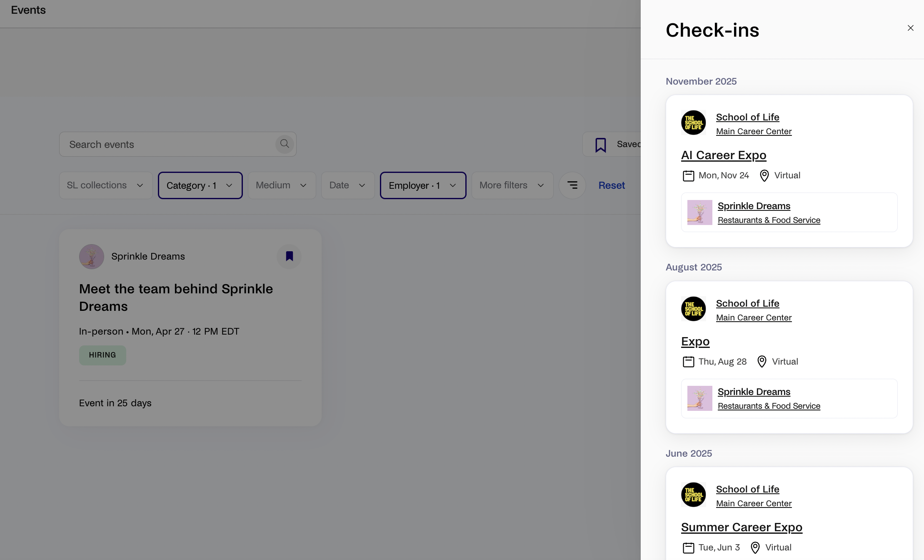Image resolution: width=924 pixels, height=560 pixels.
Task: Click the HIRING tag on event card
Action: coord(102,355)
